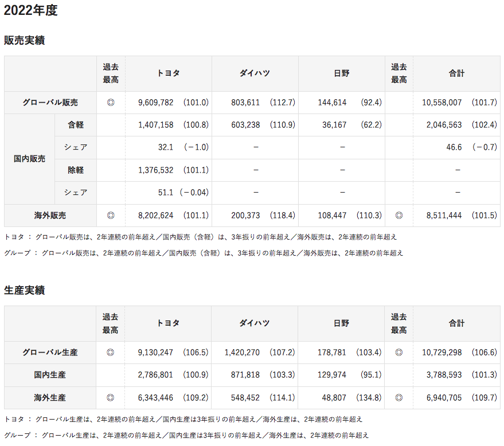This screenshot has height=446, width=504.
Task: Select the 生産実績 section heading
Action: [24, 290]
